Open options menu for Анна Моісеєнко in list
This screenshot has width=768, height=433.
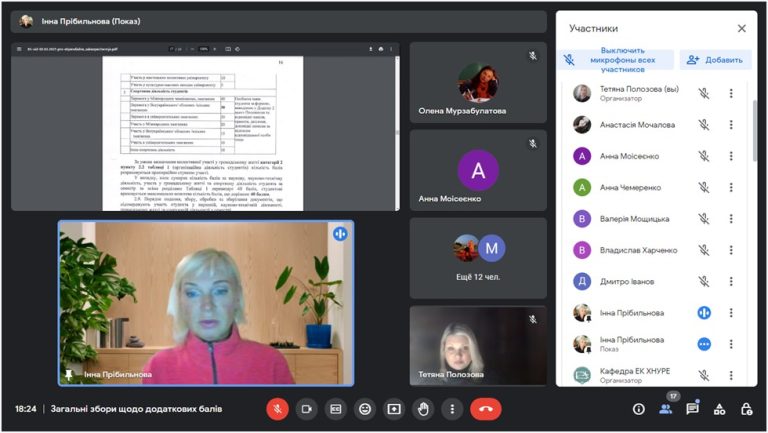coord(731,156)
